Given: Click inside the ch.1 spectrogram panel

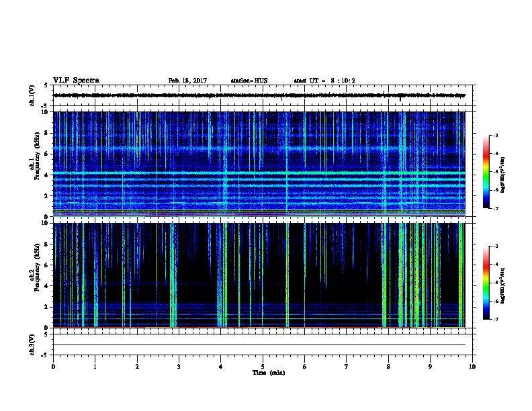Looking at the screenshot, I should click(259, 164).
